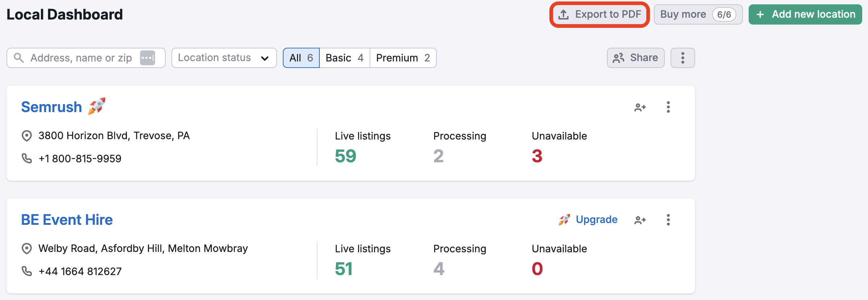Click the Share button
Screen dimensions: 868x300
click(636, 58)
